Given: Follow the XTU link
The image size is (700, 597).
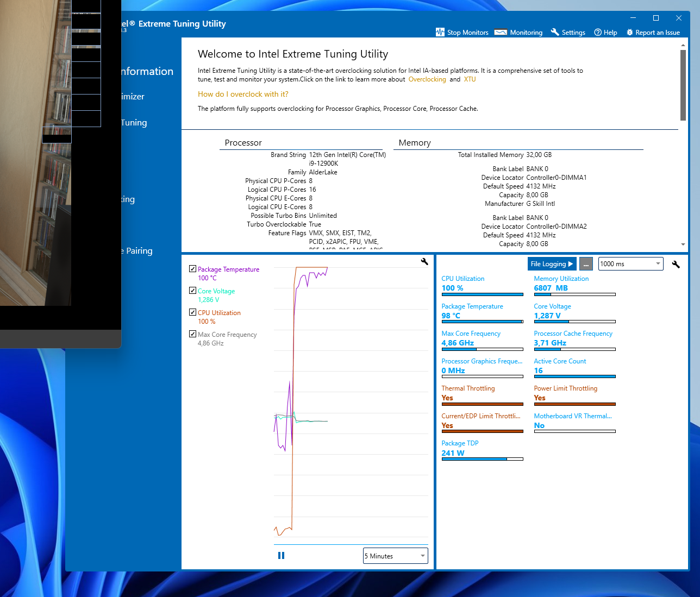Looking at the screenshot, I should coord(470,79).
